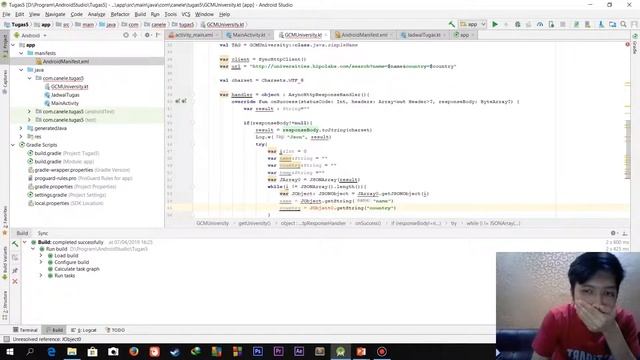Select JadwalTugas in the project tree
Viewport: 640px width, 360px height.
(65, 95)
